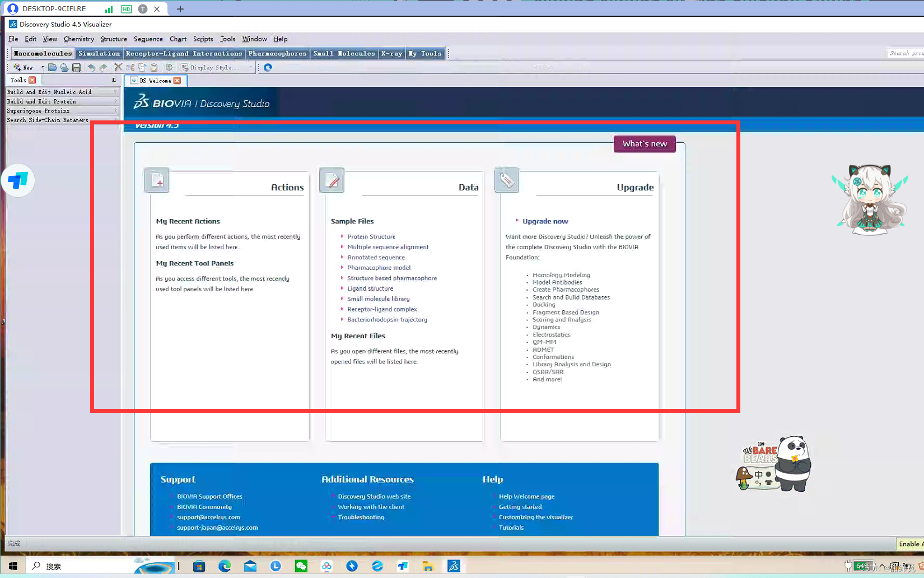Image resolution: width=924 pixels, height=578 pixels.
Task: Open the Chemistry menu
Action: 79,39
